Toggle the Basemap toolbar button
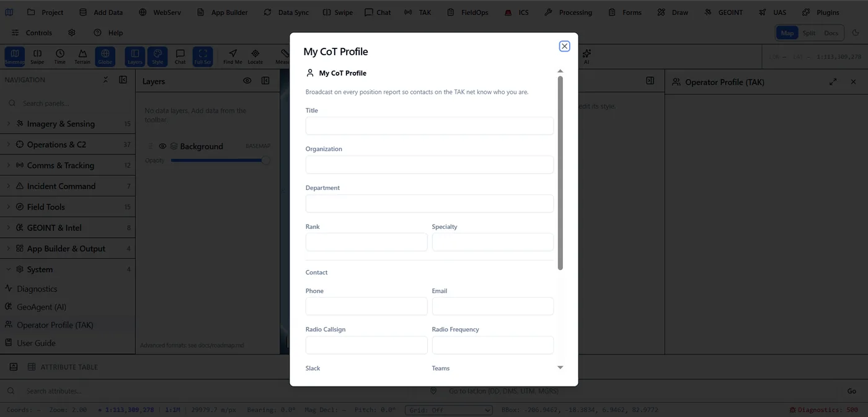This screenshot has width=868, height=417. pyautogui.click(x=14, y=56)
